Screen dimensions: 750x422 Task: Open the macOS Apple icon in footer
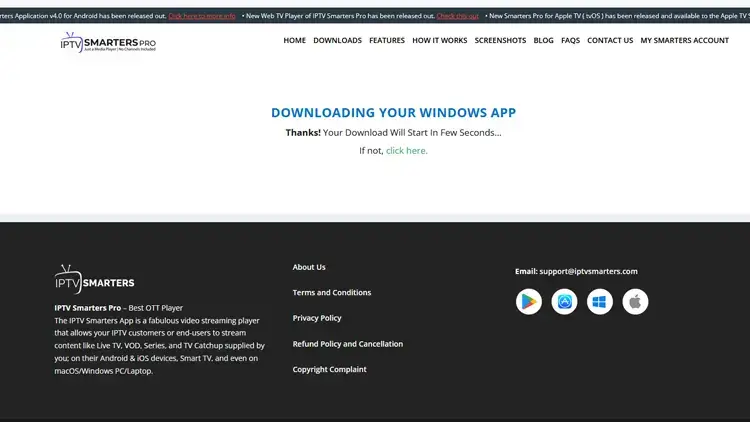coord(635,301)
